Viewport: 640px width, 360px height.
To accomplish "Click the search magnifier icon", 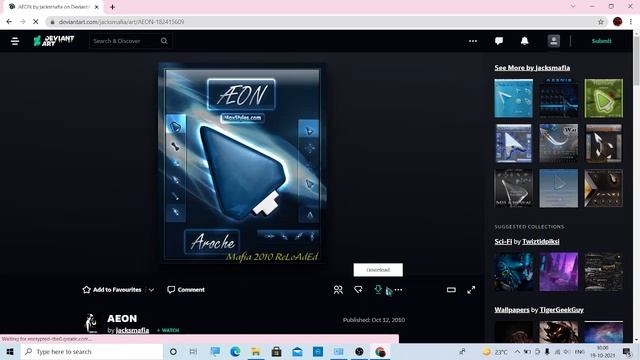I will point(164,41).
